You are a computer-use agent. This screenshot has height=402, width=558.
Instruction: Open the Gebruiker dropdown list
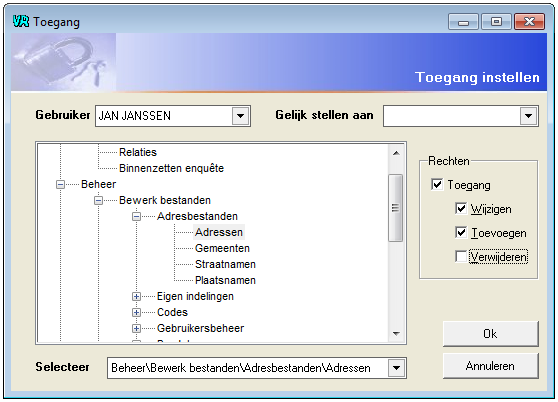coord(241,116)
